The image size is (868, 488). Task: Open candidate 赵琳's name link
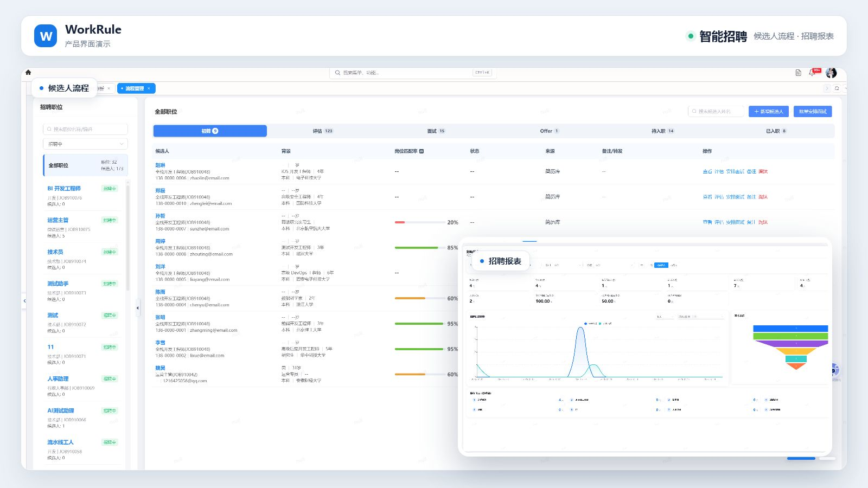[x=160, y=165]
